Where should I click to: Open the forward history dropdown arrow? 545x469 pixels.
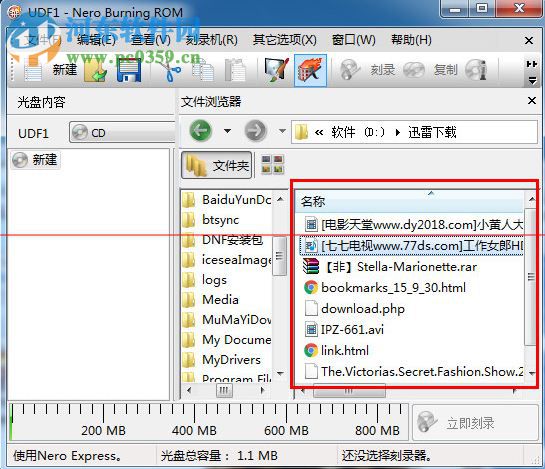tap(282, 131)
